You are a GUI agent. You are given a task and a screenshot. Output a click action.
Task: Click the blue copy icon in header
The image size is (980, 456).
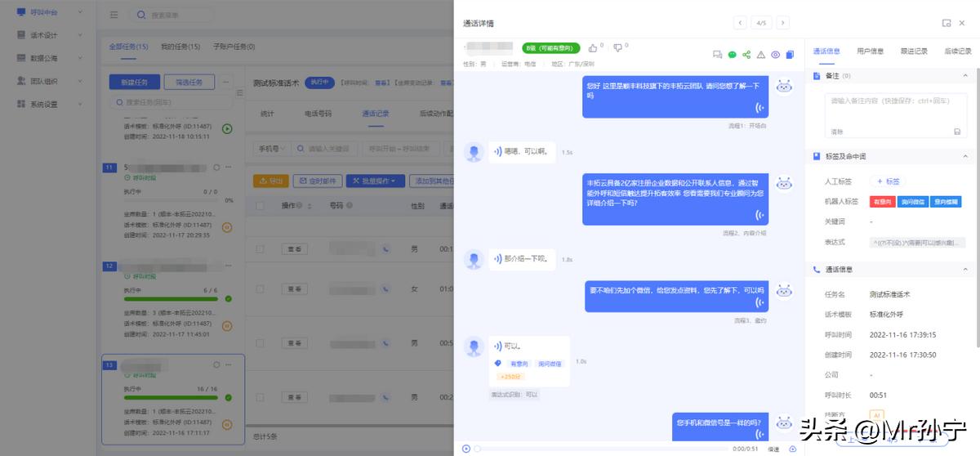click(x=790, y=55)
